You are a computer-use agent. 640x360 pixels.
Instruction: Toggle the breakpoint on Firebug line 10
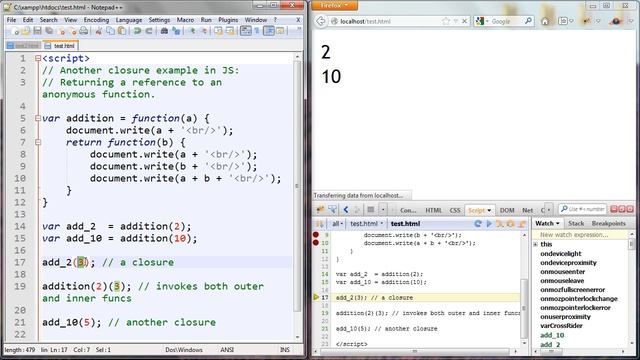316,242
